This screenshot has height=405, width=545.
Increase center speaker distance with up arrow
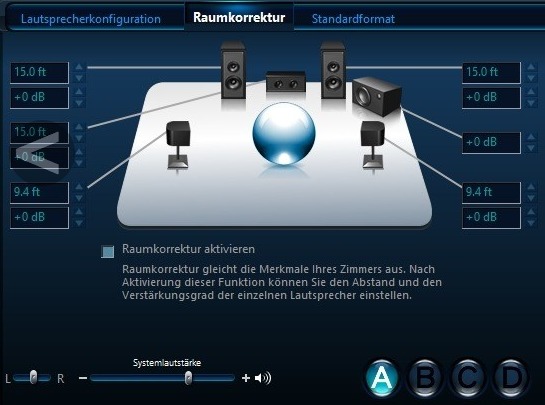coord(79,127)
